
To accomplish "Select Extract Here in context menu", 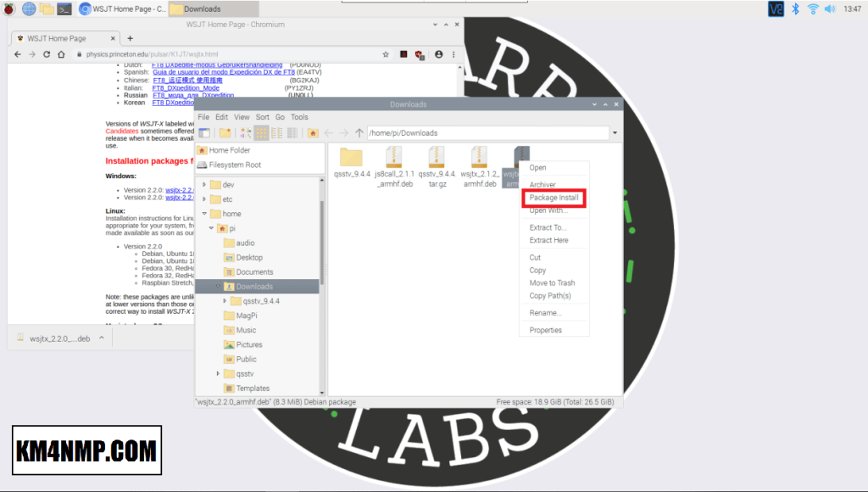I will 548,240.
